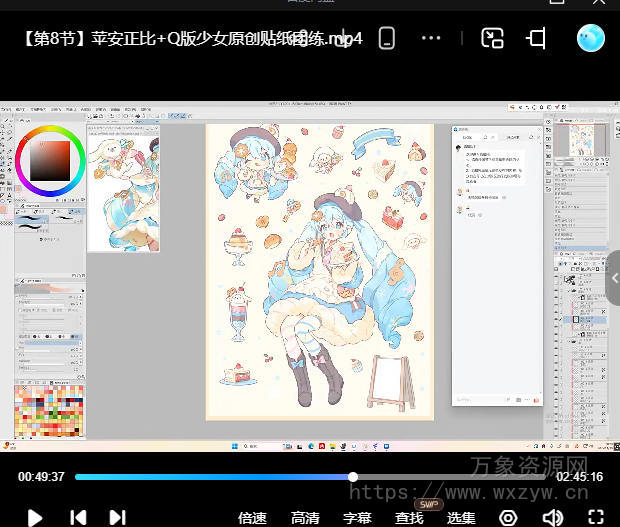The width and height of the screenshot is (620, 527).
Task: Open the 倍速 playback speed menu
Action: [x=252, y=517]
